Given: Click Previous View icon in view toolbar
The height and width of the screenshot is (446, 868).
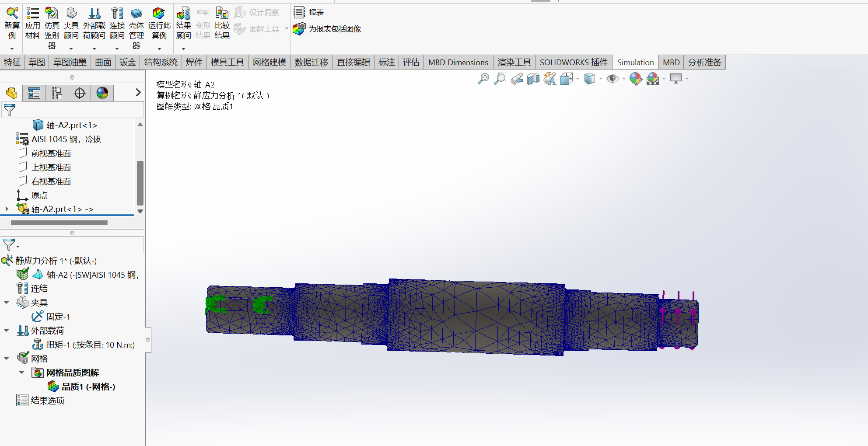Looking at the screenshot, I should click(517, 79).
